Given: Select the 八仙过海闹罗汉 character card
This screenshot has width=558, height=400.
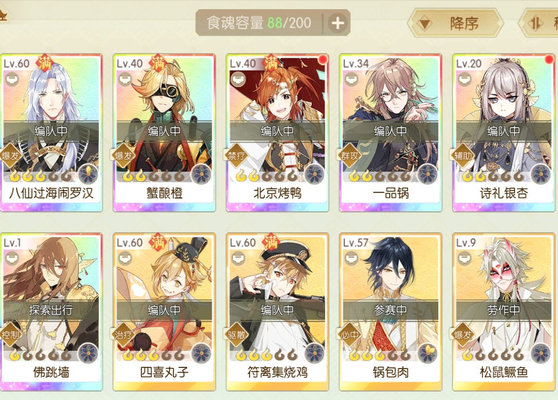Looking at the screenshot, I should [x=51, y=133].
